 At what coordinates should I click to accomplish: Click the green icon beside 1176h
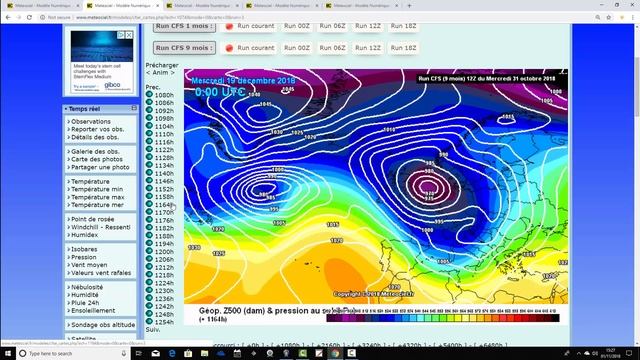149,220
